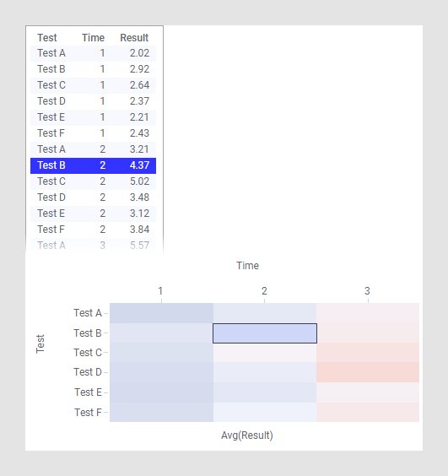Screen dimensions: 448x476
Task: Open the vertical Test axis selector
Action: pyautogui.click(x=40, y=343)
